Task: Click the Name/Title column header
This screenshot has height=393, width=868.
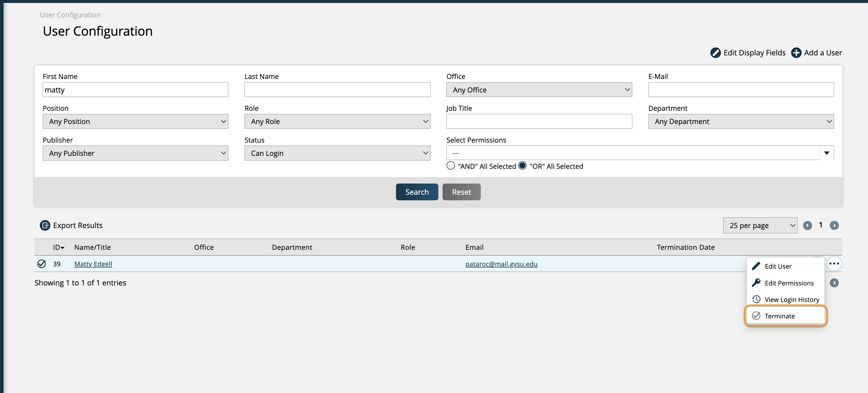Action: point(92,247)
